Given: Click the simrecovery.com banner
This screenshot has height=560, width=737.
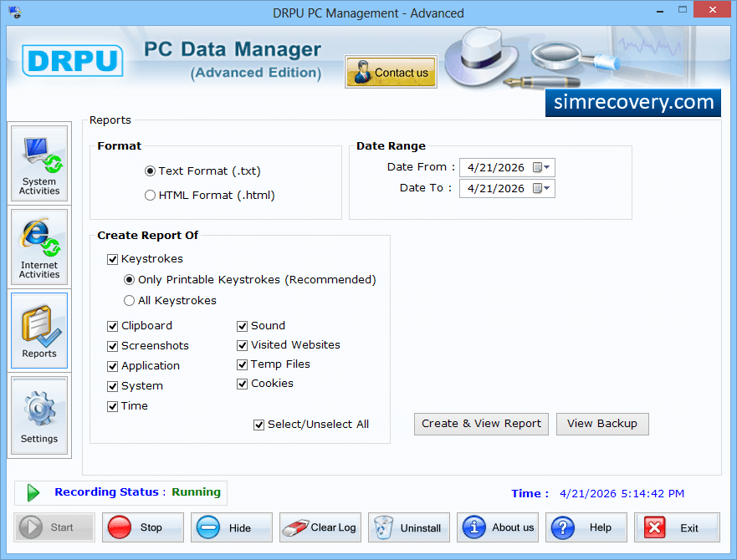Looking at the screenshot, I should coord(632,103).
